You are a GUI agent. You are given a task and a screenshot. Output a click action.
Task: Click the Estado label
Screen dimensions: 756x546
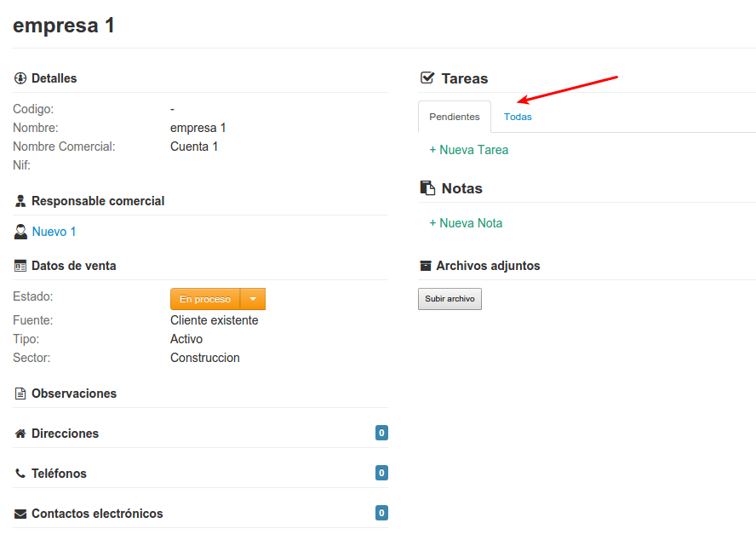[x=33, y=296]
